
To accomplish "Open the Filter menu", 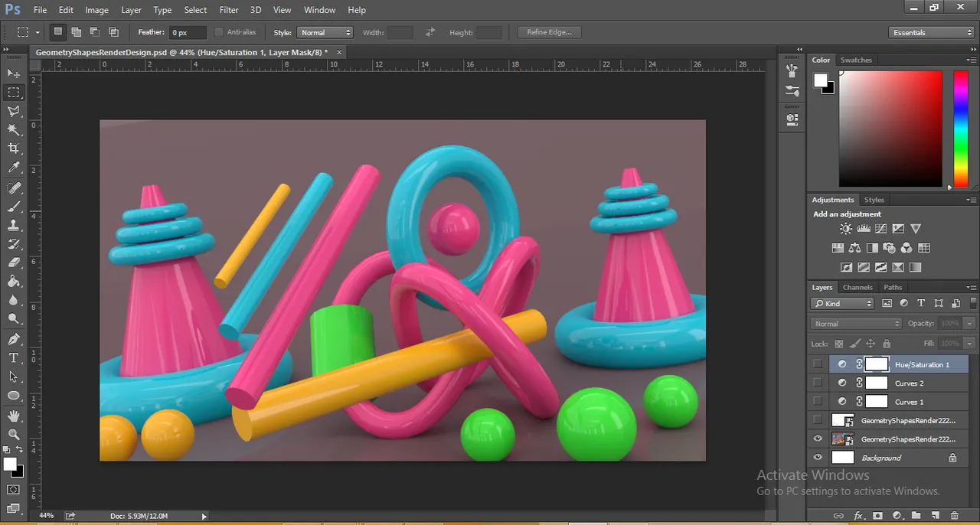I will click(229, 10).
